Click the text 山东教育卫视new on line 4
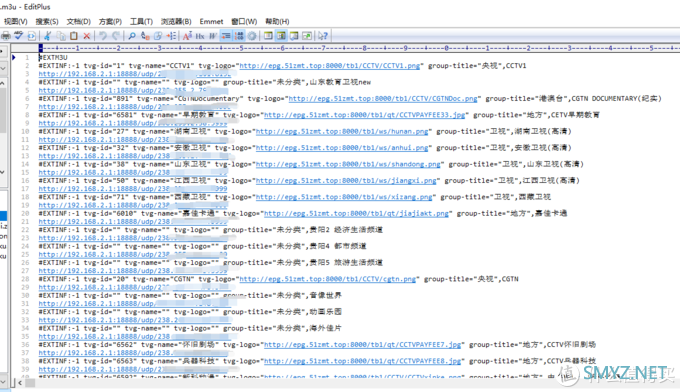The width and height of the screenshot is (680, 392). pyautogui.click(x=340, y=82)
